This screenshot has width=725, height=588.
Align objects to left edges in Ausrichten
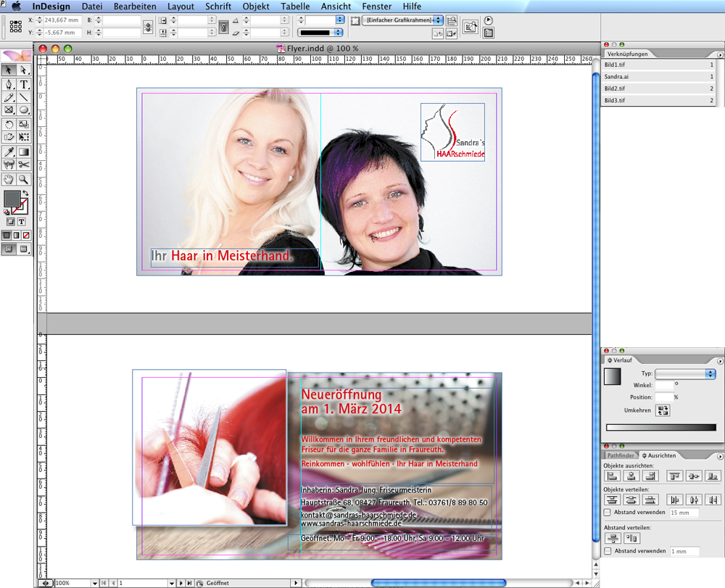point(612,476)
